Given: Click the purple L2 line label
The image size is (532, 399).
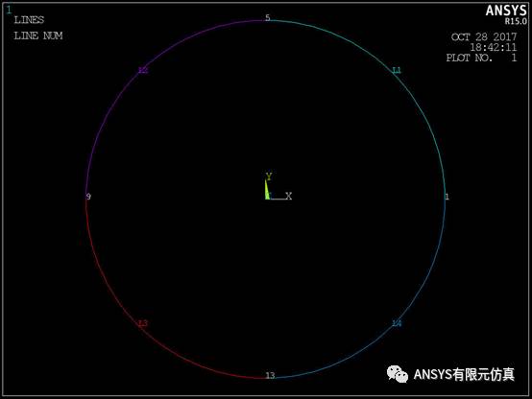Looking at the screenshot, I should pos(143,70).
